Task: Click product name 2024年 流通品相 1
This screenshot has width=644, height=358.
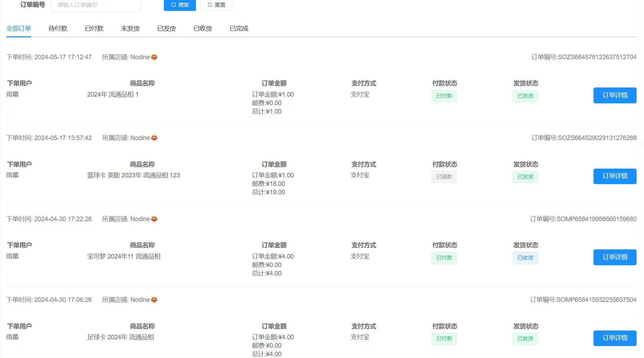Action: click(113, 95)
